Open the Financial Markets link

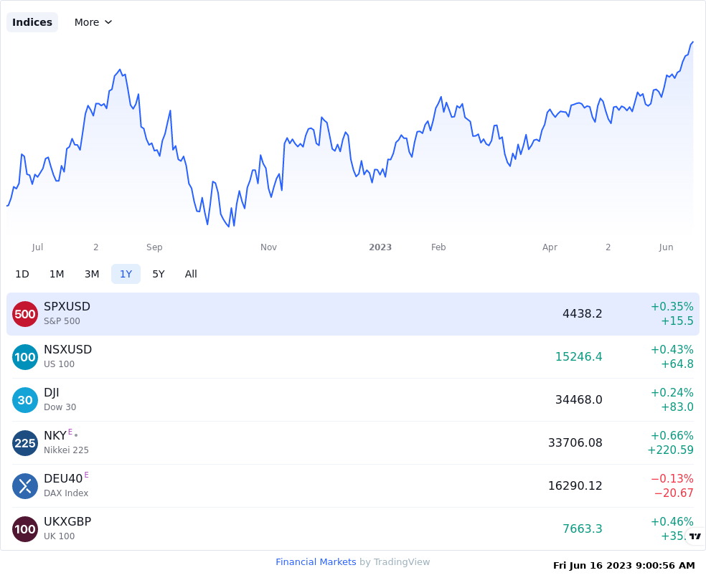pos(316,562)
